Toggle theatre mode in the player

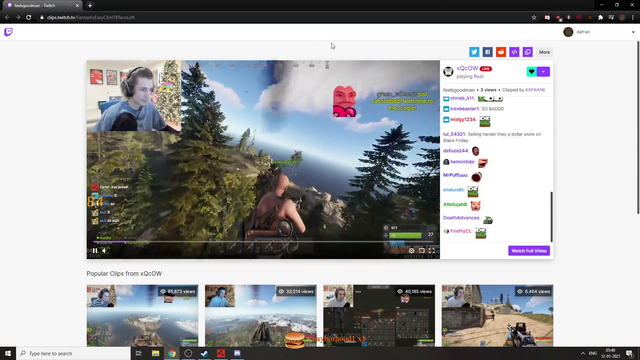tap(422, 251)
